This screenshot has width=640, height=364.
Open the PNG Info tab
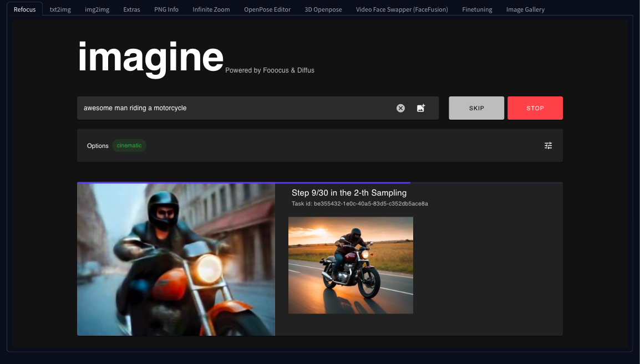pos(166,9)
